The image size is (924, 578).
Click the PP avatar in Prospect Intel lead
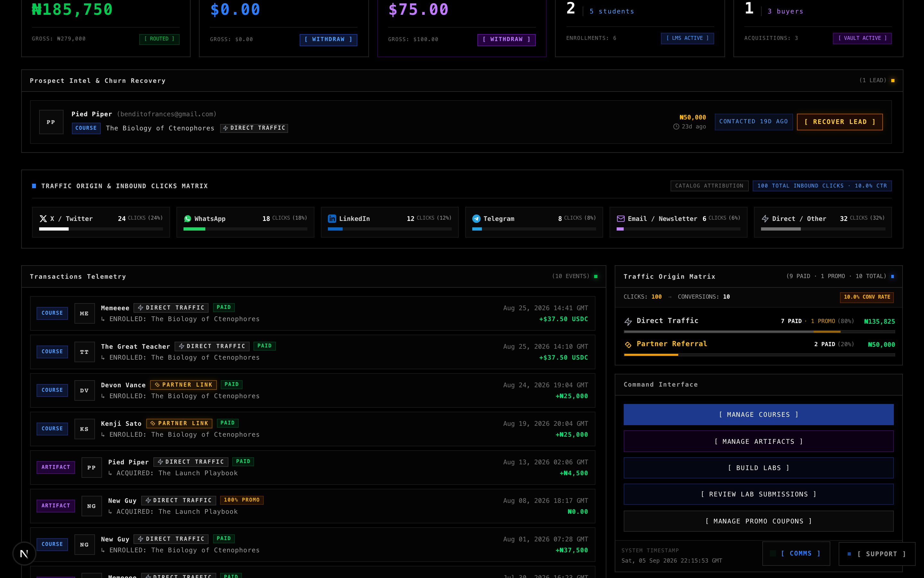point(51,122)
